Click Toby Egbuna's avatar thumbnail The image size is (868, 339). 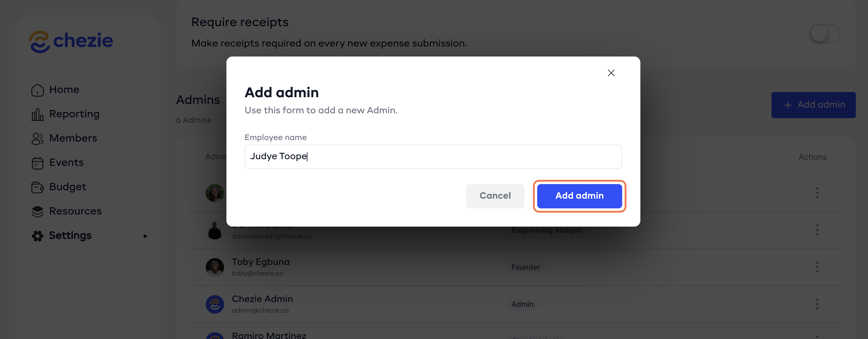click(215, 267)
